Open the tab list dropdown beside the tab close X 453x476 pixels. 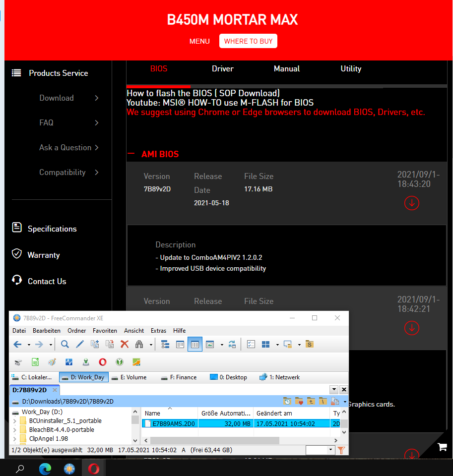pyautogui.click(x=334, y=390)
